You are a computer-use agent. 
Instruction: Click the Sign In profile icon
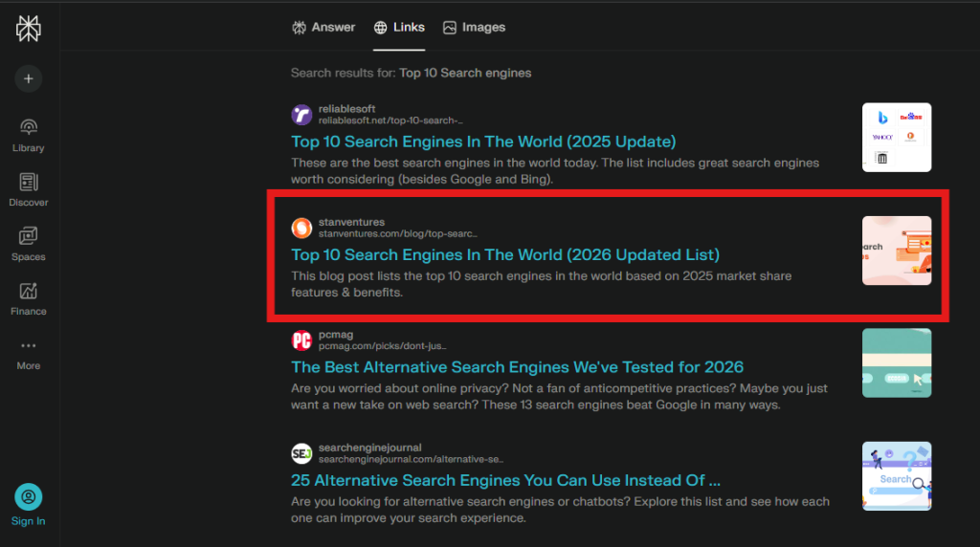[x=28, y=497]
